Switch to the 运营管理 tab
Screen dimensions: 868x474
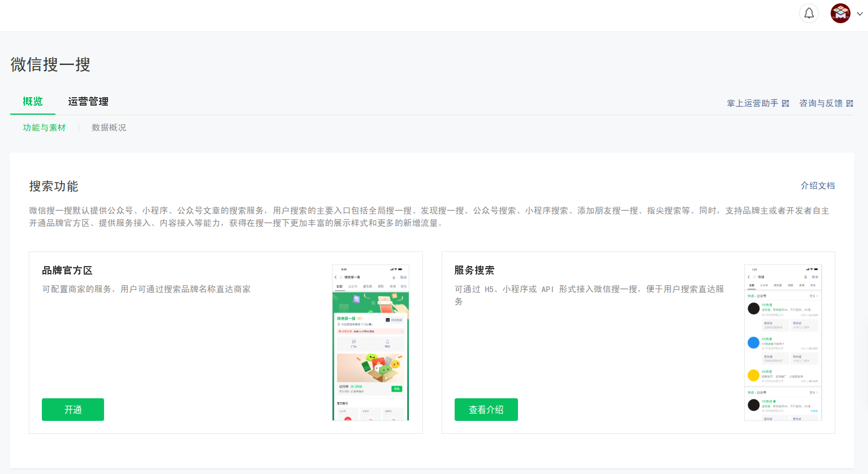88,102
